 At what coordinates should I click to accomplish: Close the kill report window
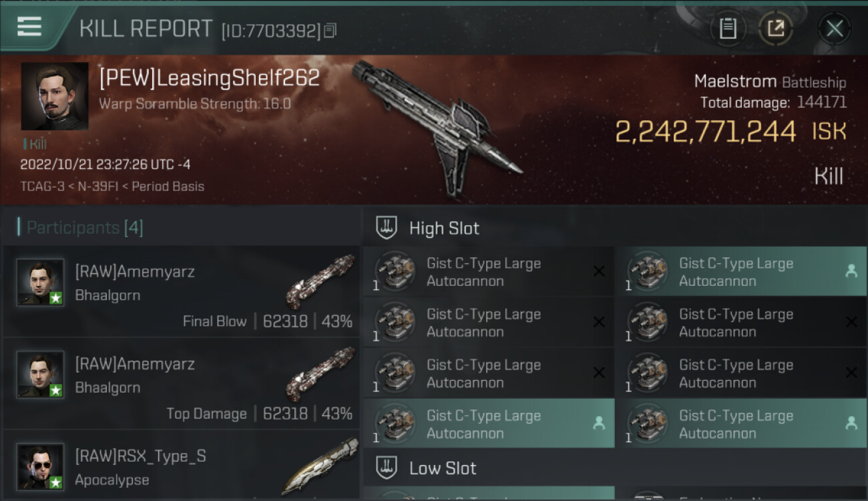click(x=834, y=29)
